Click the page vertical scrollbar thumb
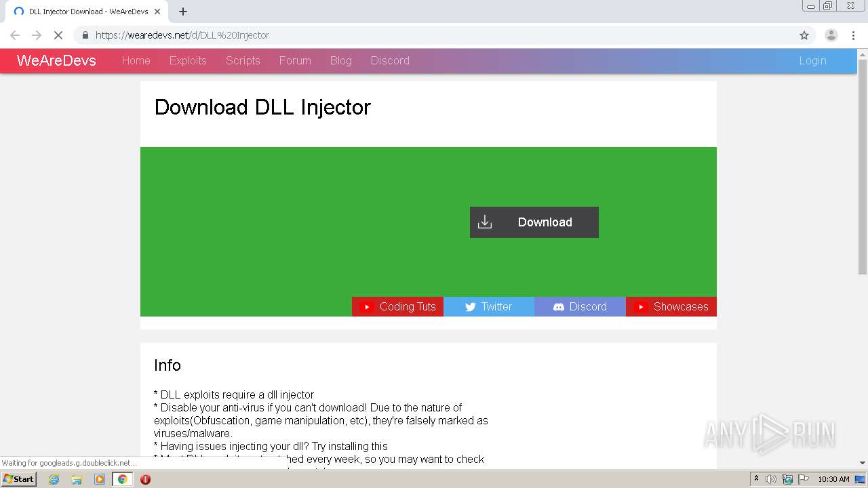 (x=863, y=166)
